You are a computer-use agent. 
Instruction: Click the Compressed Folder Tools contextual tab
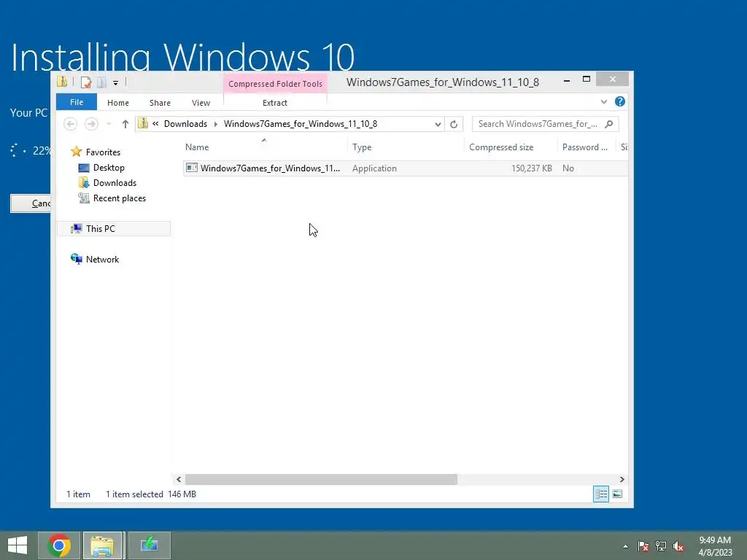(275, 84)
